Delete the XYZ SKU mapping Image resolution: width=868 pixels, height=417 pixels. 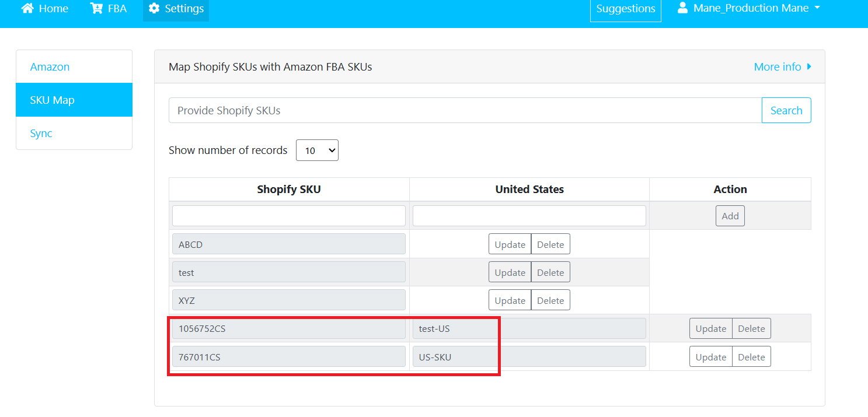coord(550,300)
